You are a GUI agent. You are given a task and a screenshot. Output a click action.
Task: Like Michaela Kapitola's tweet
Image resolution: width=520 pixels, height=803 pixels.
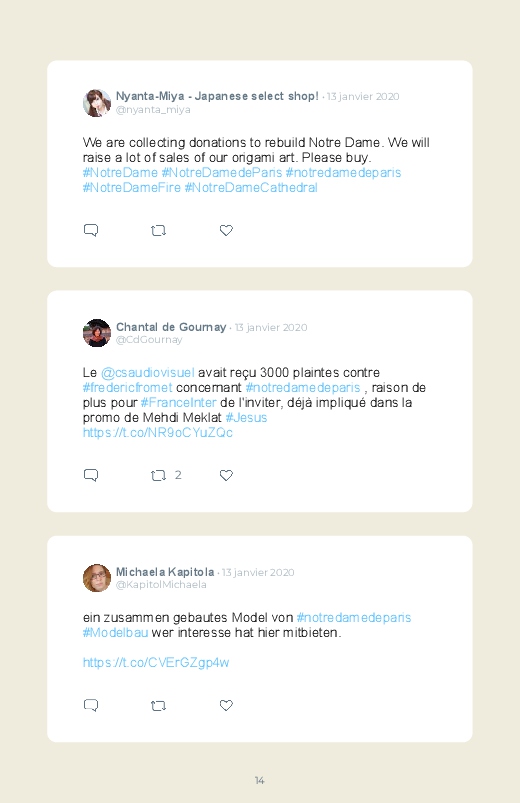click(x=226, y=705)
